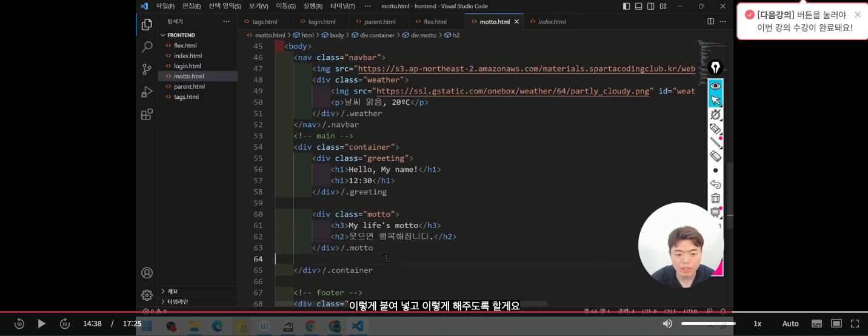Click the body breadcrumb segment
Image resolution: width=868 pixels, height=336 pixels.
[333, 35]
